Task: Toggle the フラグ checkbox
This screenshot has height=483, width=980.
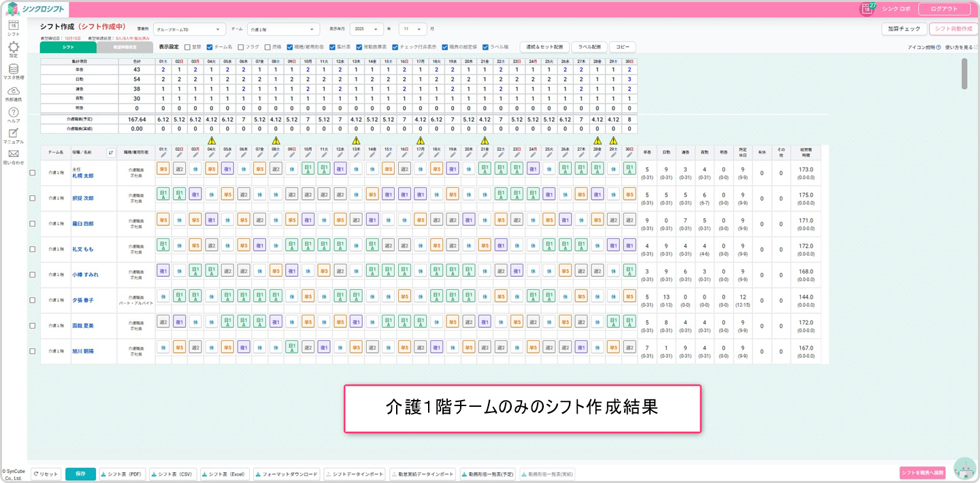Action: tap(241, 48)
